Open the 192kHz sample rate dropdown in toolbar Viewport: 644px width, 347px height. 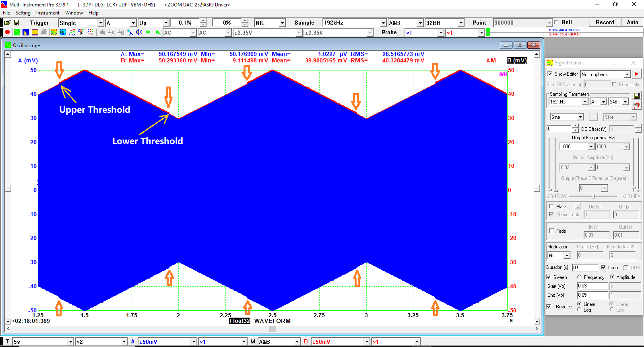click(384, 23)
